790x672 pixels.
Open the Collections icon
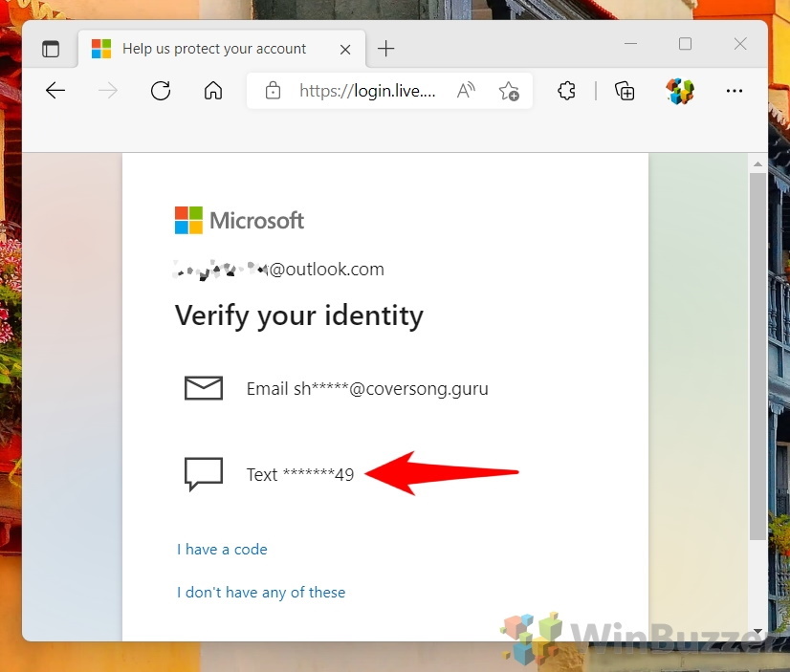pos(625,91)
